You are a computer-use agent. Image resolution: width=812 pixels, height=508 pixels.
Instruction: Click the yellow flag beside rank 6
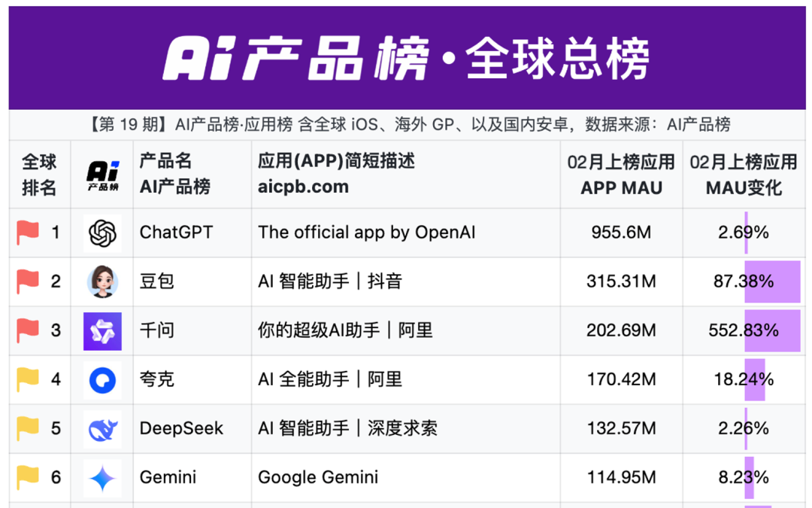(28, 477)
